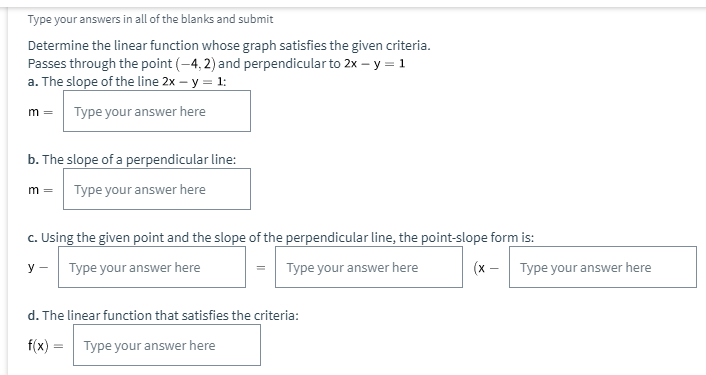Click the 'm =' label in part a
706x375 pixels.
click(41, 112)
